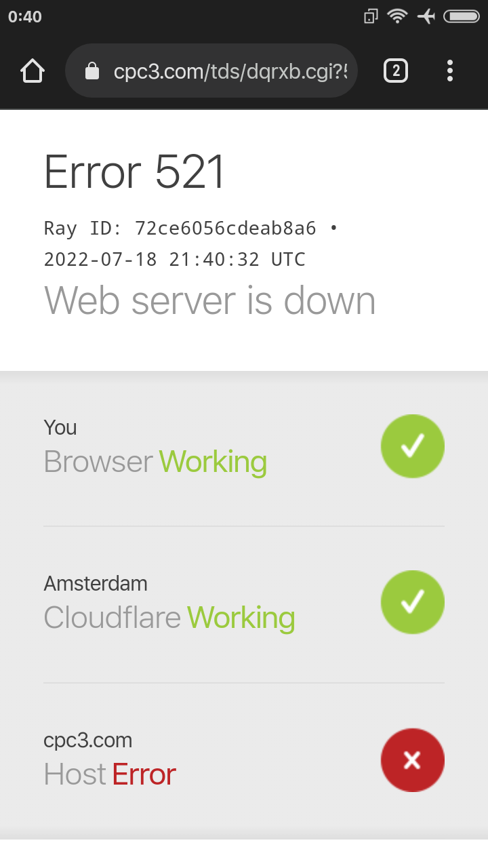The height and width of the screenshot is (868, 488).
Task: Tap the red X icon beside Host Error
Action: [x=412, y=759]
